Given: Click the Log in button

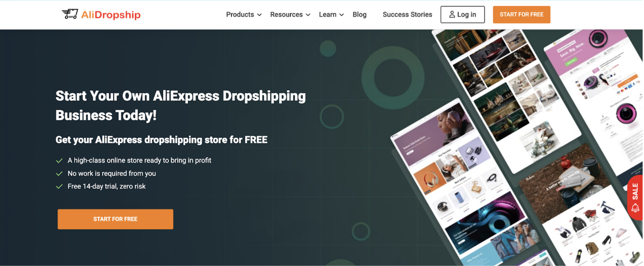Looking at the screenshot, I should tap(462, 14).
